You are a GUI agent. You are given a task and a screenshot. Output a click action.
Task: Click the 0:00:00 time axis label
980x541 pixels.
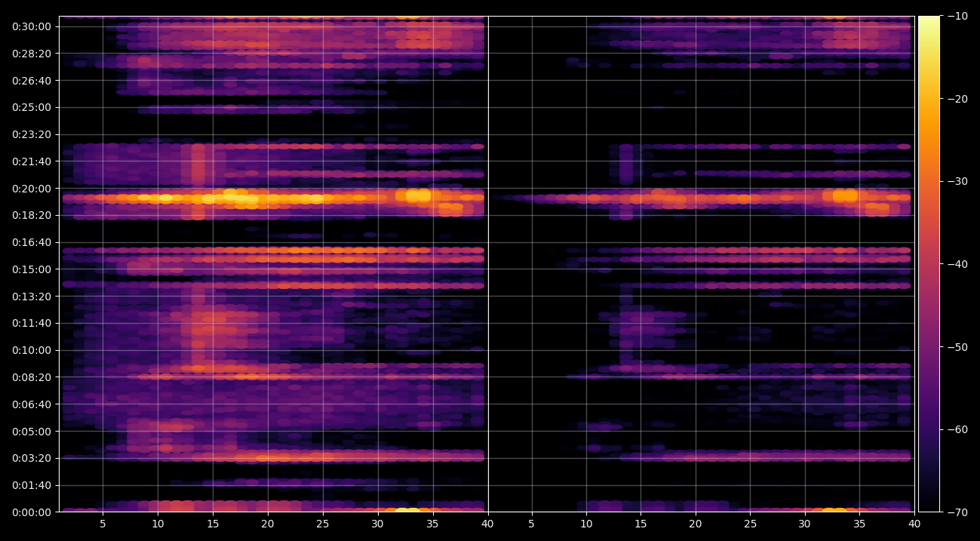[x=31, y=512]
